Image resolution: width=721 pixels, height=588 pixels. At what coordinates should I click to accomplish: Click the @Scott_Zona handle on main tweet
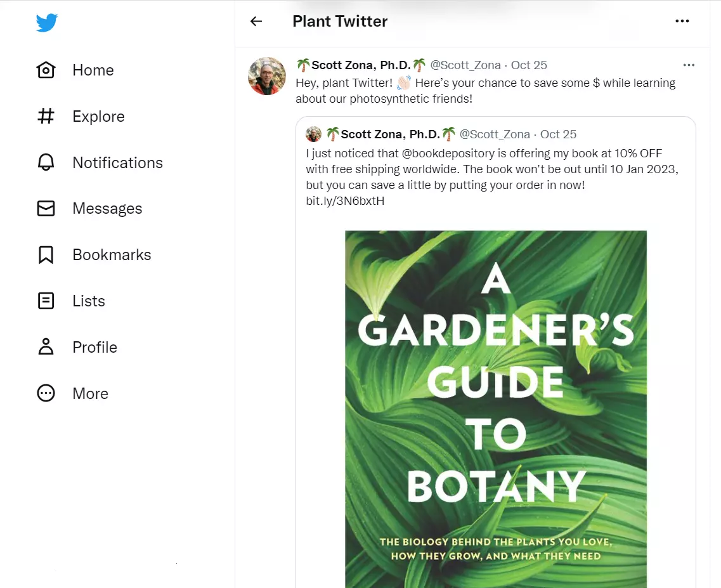[465, 65]
